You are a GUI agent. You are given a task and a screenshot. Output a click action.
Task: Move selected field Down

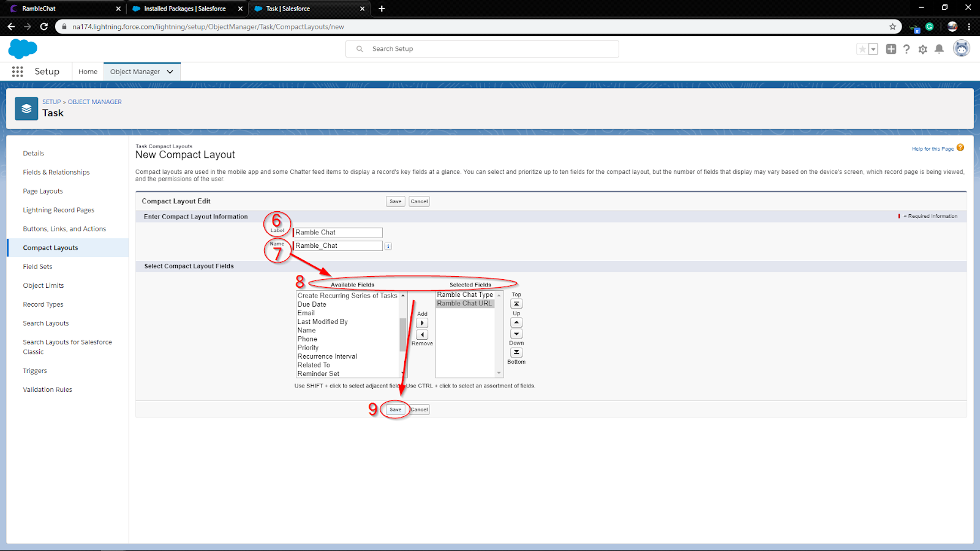tap(516, 334)
